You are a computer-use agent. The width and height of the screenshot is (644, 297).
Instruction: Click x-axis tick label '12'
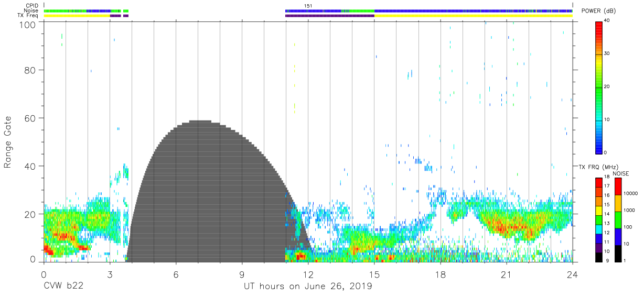click(x=308, y=274)
